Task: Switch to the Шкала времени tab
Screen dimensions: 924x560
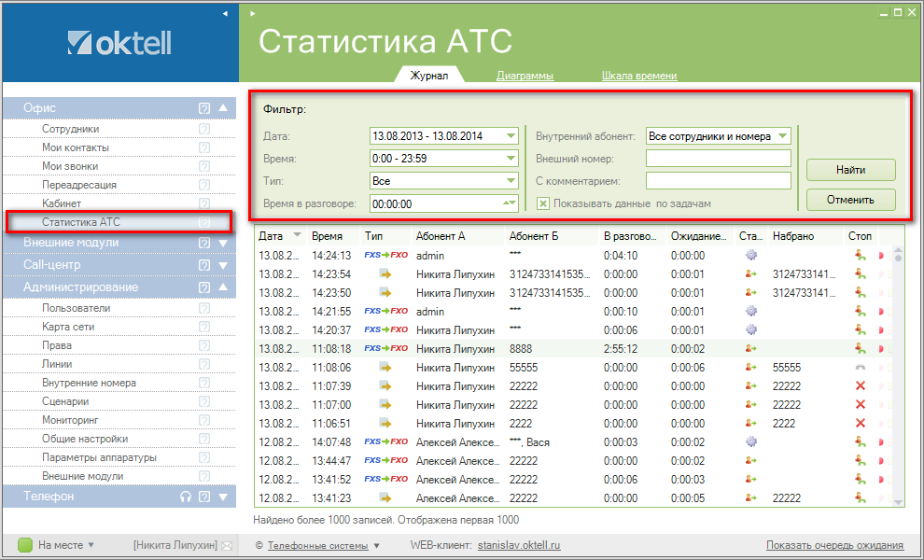Action: (x=639, y=76)
